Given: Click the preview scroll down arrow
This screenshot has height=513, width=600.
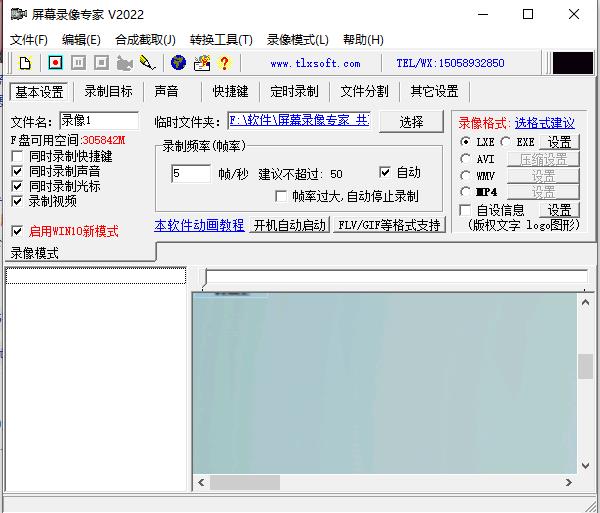Looking at the screenshot, I should (585, 466).
